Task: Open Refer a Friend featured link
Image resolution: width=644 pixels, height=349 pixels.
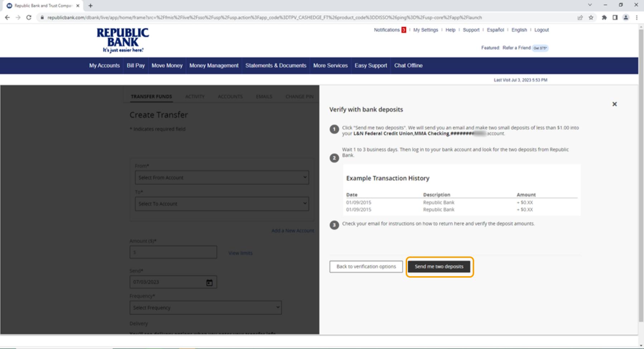Action: click(x=516, y=48)
